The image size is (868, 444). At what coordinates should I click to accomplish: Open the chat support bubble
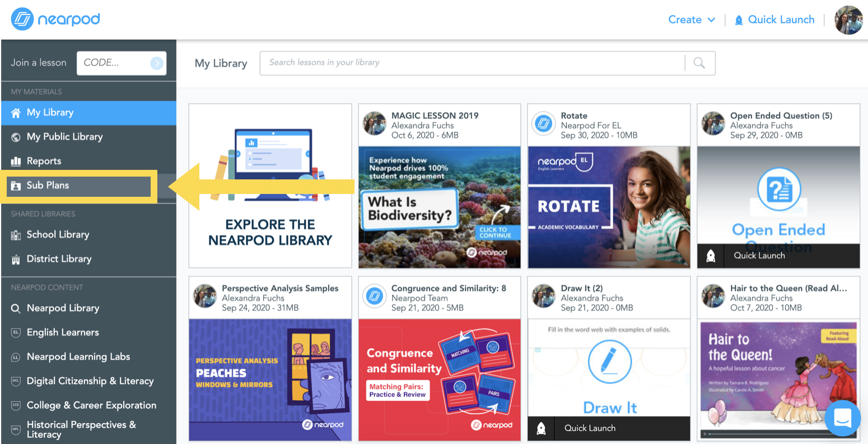(843, 418)
